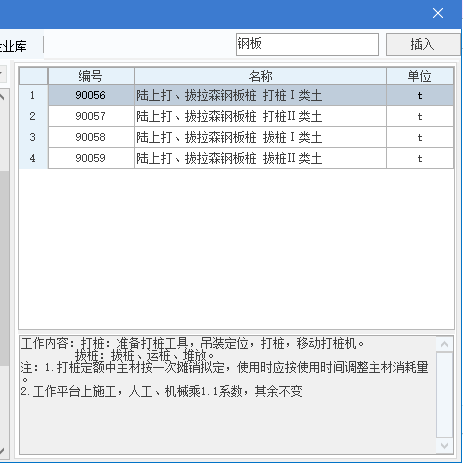Screen dimensions: 463x463
Task: Select code cell 90058
Action: pos(91,137)
